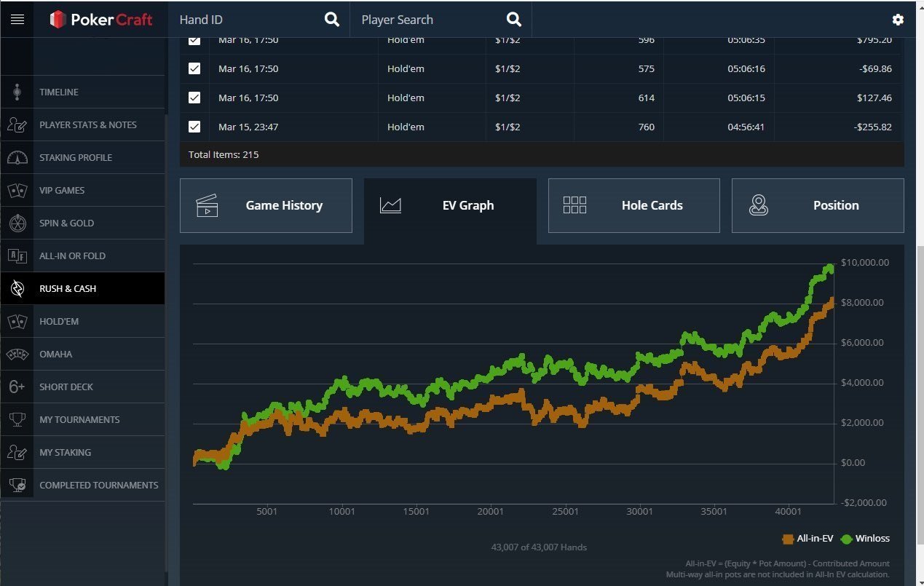Uncheck the Mar 15, 23:47 session checkbox
924x586 pixels.
coord(194,127)
